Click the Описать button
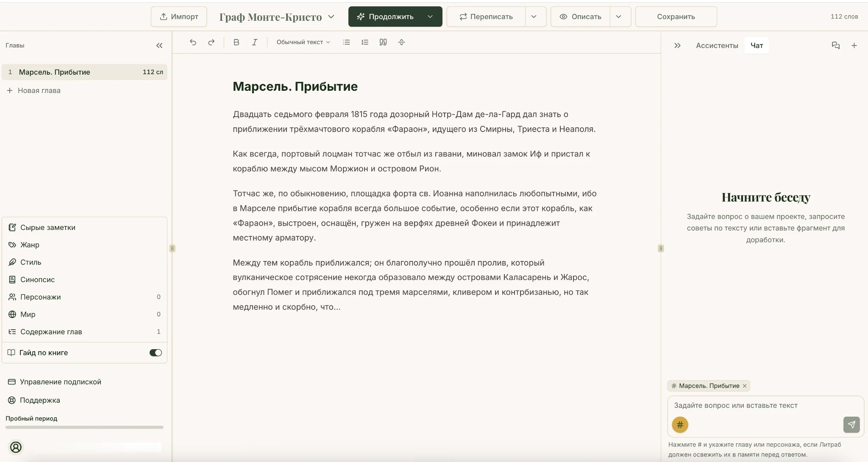Viewport: 868px width, 462px height. [x=581, y=17]
